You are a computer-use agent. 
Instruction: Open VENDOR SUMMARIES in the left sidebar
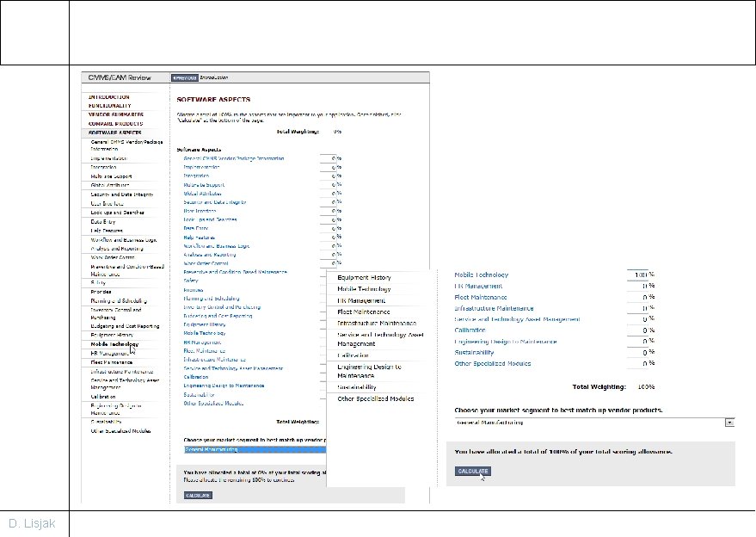(x=116, y=114)
